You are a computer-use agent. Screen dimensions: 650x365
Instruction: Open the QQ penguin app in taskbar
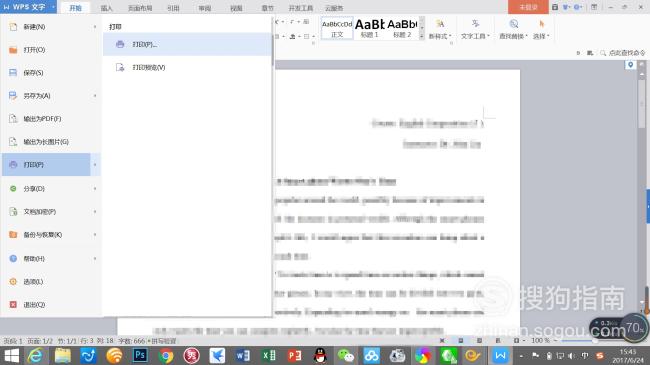point(320,355)
